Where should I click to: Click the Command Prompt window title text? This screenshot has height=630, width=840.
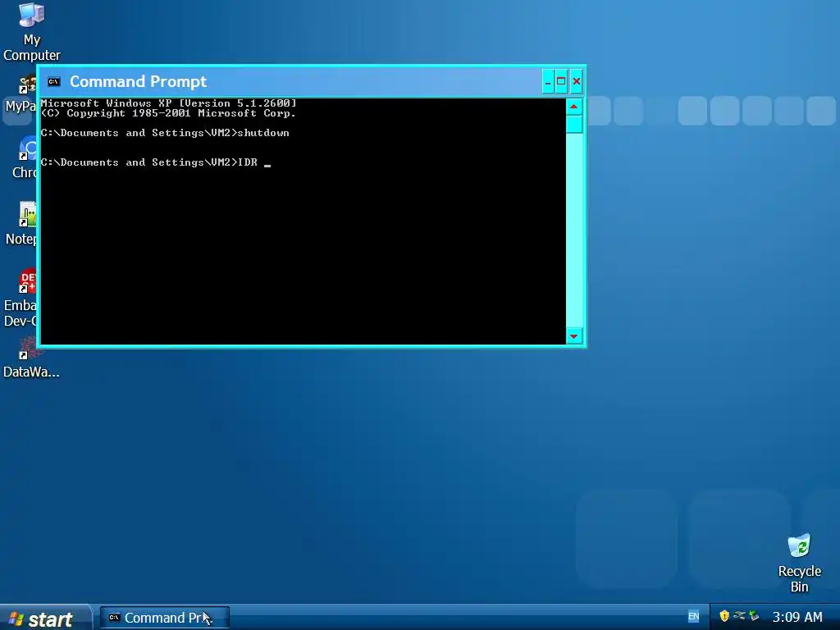tap(138, 81)
